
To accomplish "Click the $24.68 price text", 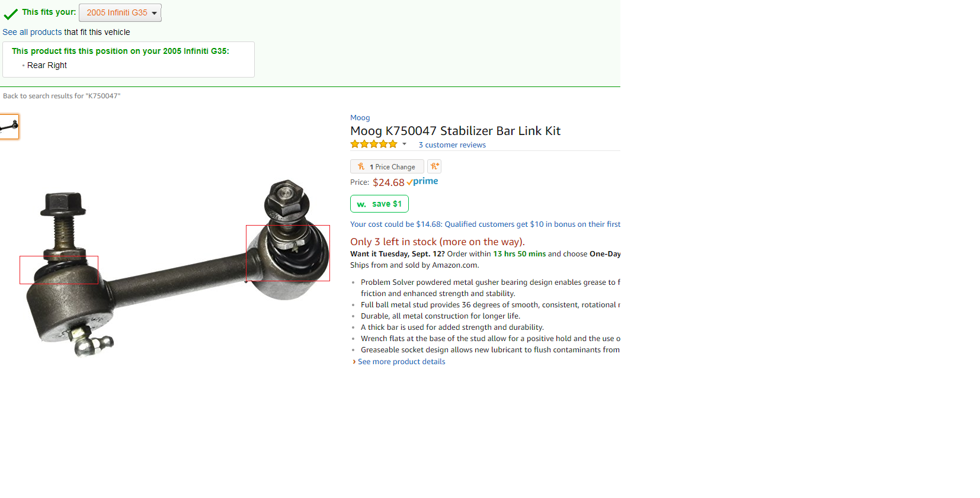I will [388, 182].
